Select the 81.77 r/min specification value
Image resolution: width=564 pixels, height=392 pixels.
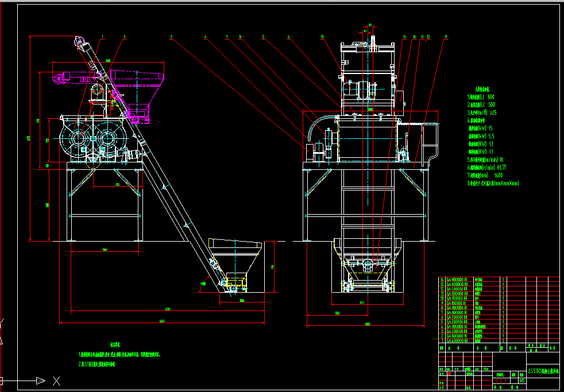[x=501, y=168]
